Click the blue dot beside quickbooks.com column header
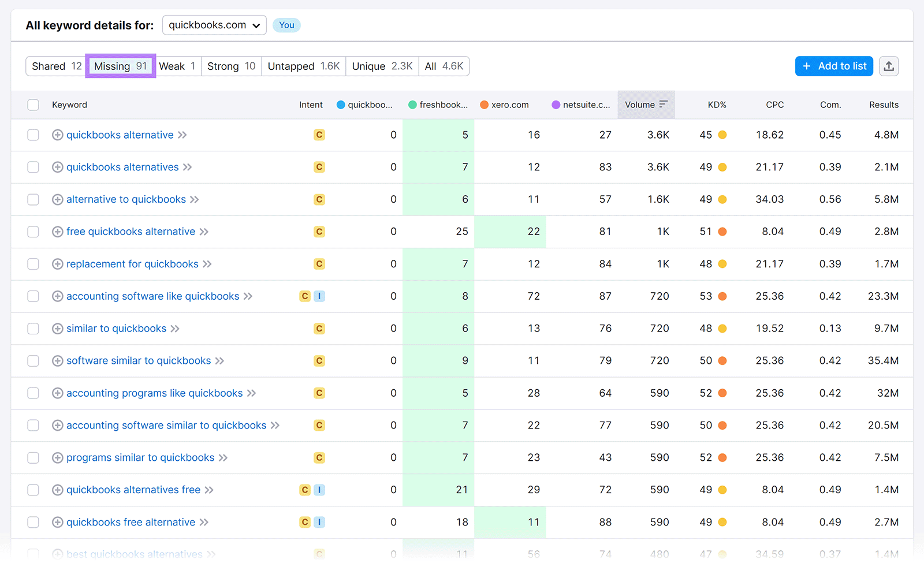Image resolution: width=924 pixels, height=563 pixels. click(x=340, y=105)
